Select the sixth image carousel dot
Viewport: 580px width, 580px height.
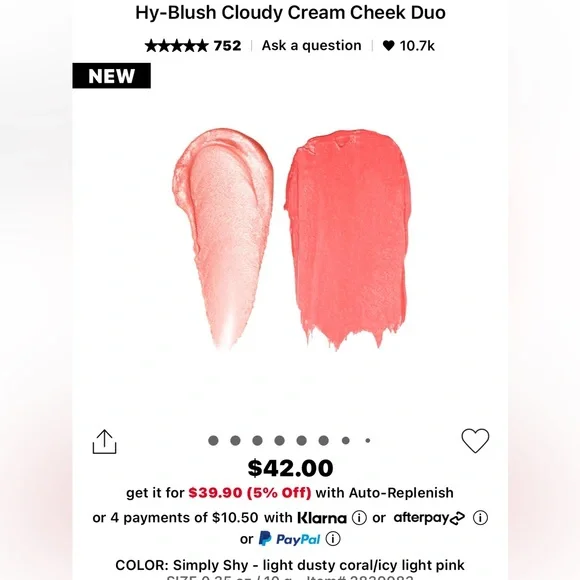pos(324,441)
